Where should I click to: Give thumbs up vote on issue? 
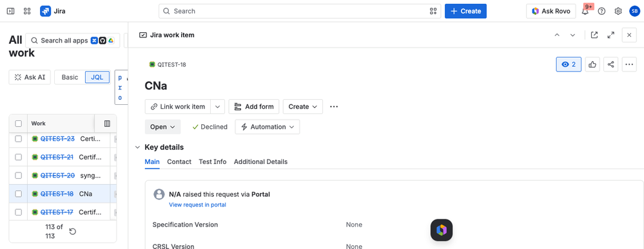point(592,64)
